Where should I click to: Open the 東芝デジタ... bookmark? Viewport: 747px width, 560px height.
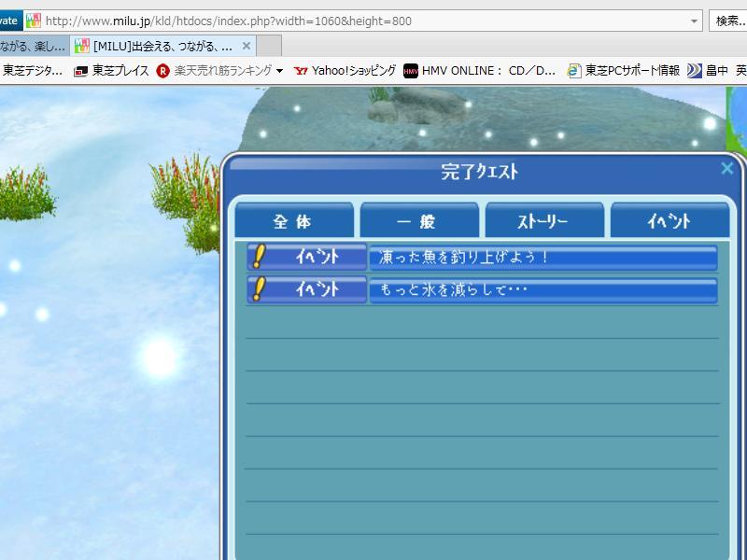coord(32,71)
